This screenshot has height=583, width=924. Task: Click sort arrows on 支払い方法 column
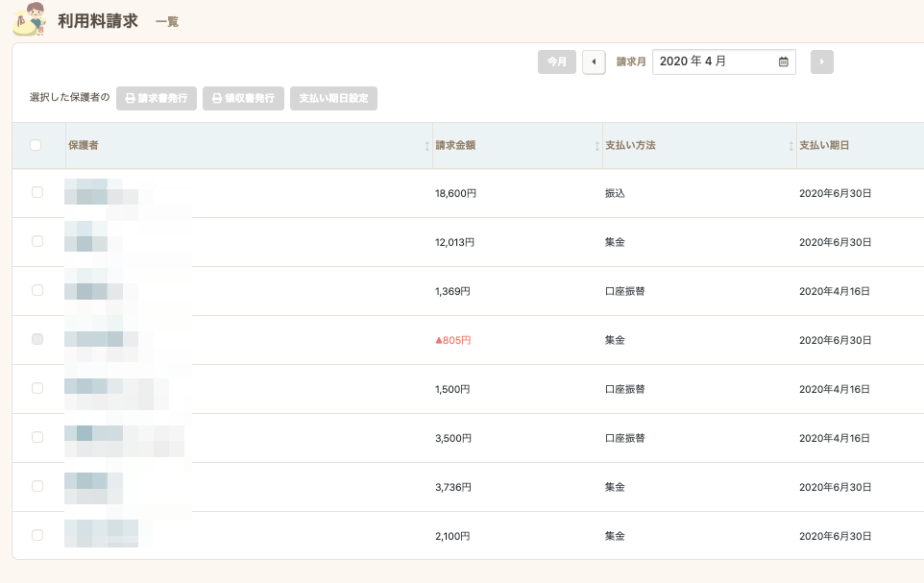[790, 146]
